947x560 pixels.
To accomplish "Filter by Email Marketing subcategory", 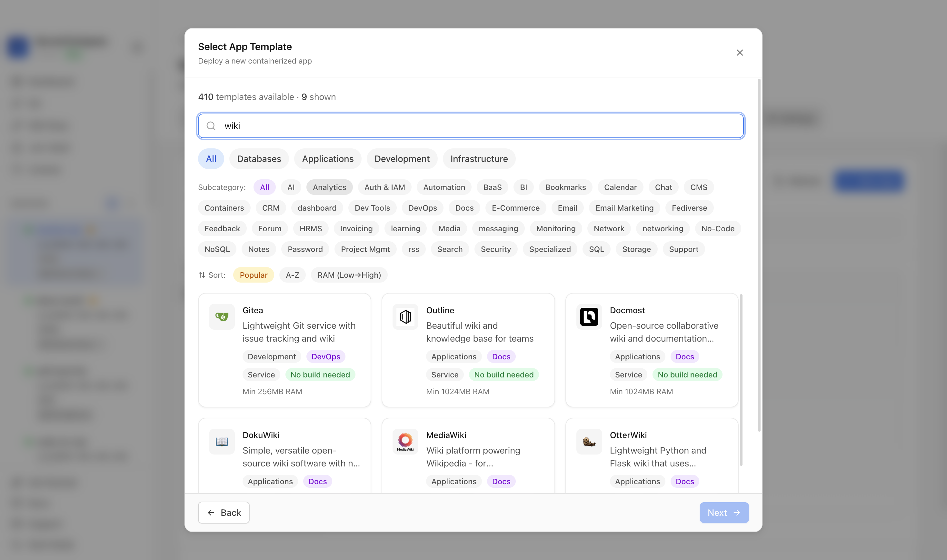I will 624,208.
